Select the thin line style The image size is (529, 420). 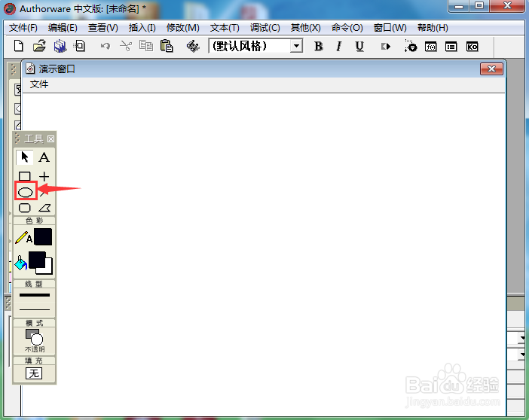35,309
